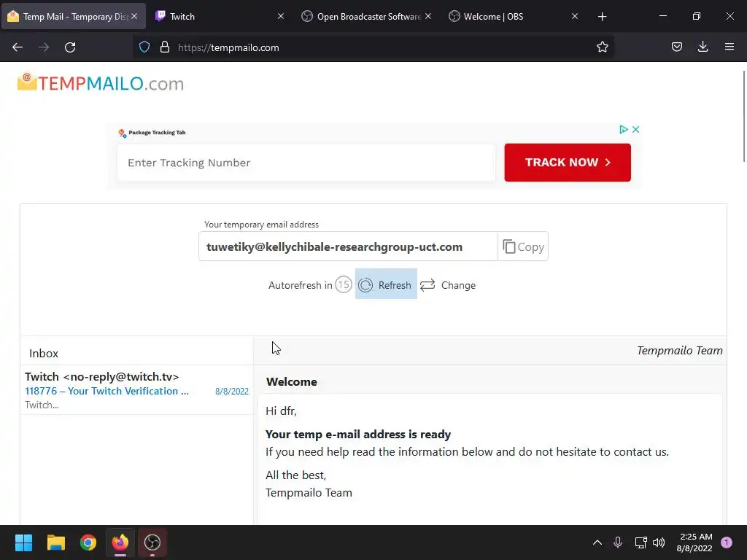Close the Temp Mail tab

pyautogui.click(x=134, y=16)
